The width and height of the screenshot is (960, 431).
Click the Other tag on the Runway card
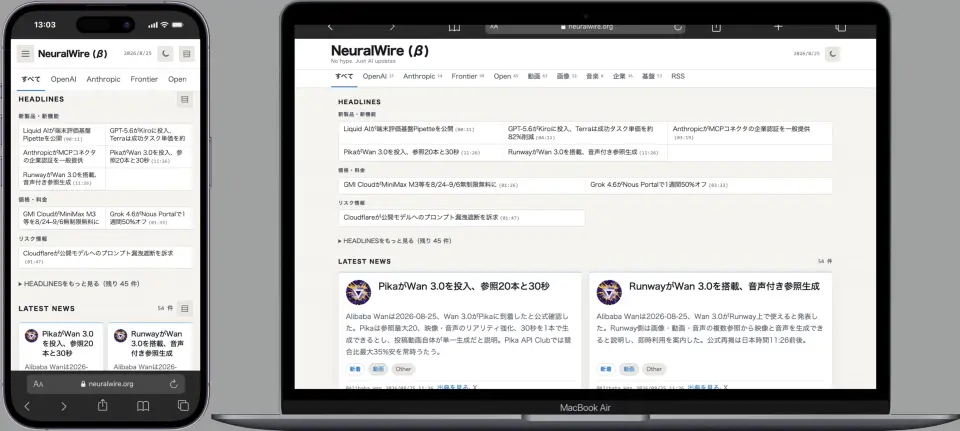[x=654, y=369]
